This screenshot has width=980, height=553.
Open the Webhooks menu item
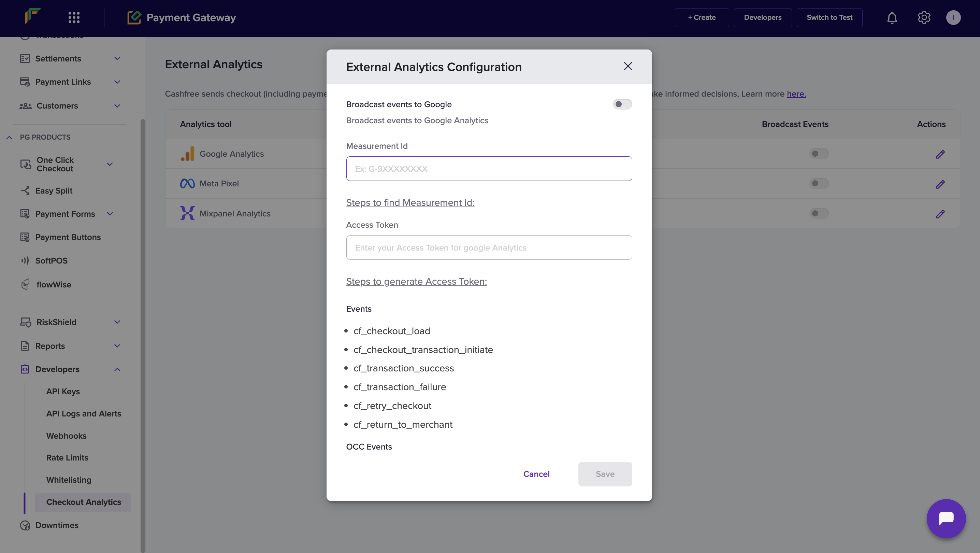66,436
